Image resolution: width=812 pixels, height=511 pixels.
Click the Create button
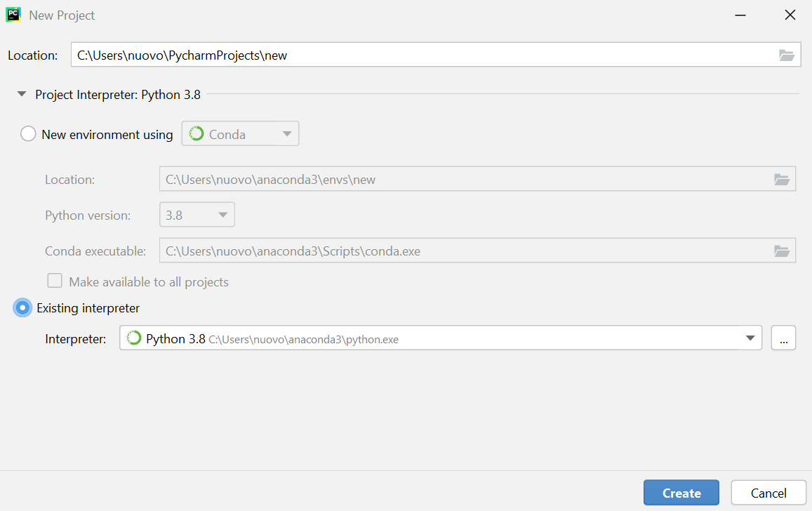click(681, 492)
